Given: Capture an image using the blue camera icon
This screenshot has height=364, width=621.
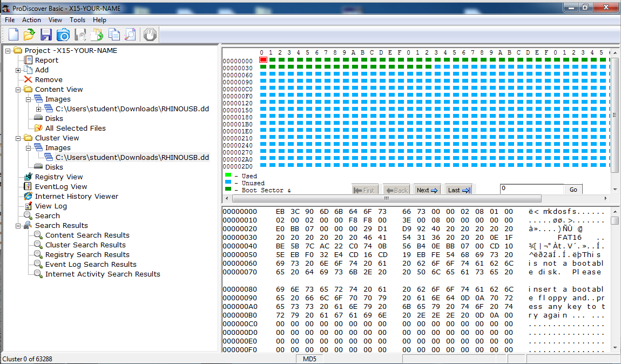Looking at the screenshot, I should coord(63,35).
